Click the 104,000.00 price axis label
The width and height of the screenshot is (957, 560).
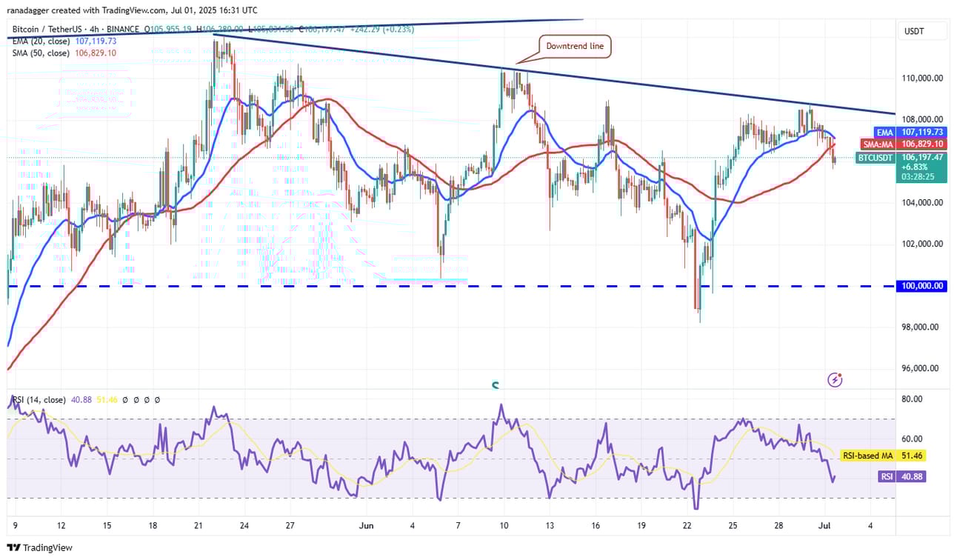921,202
